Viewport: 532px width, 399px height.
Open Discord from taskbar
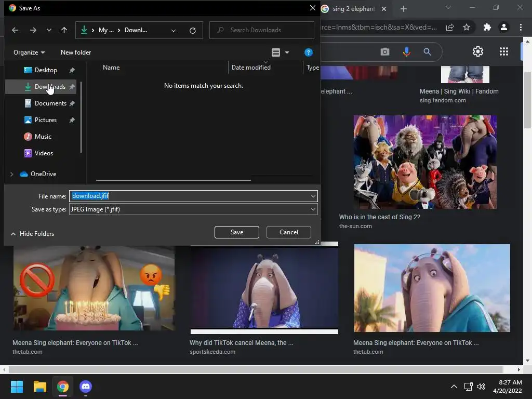click(86, 387)
